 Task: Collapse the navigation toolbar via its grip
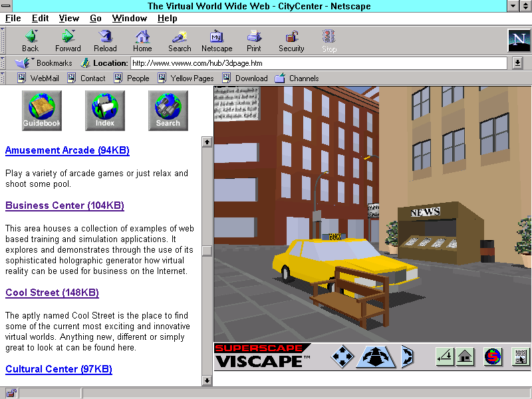3,41
